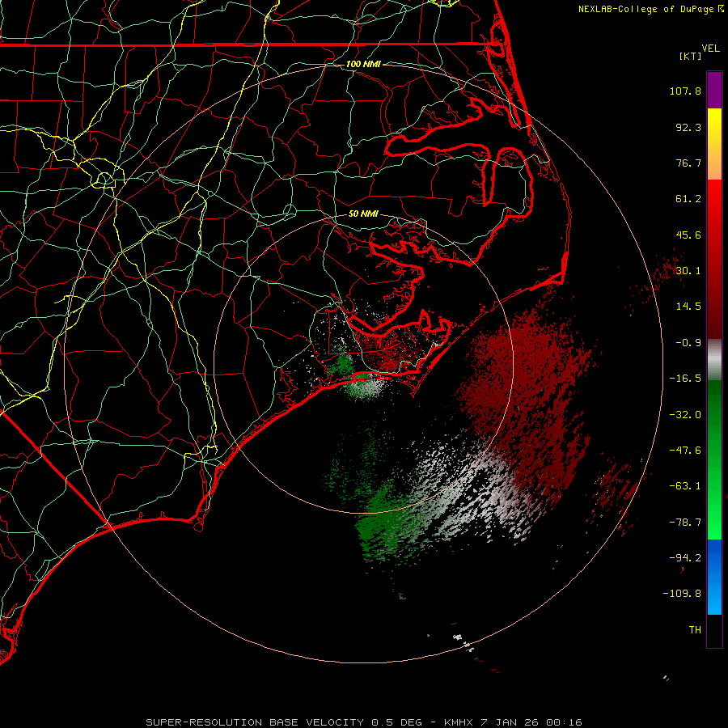Select the -63.1 legend value
728x728 pixels.
(685, 486)
